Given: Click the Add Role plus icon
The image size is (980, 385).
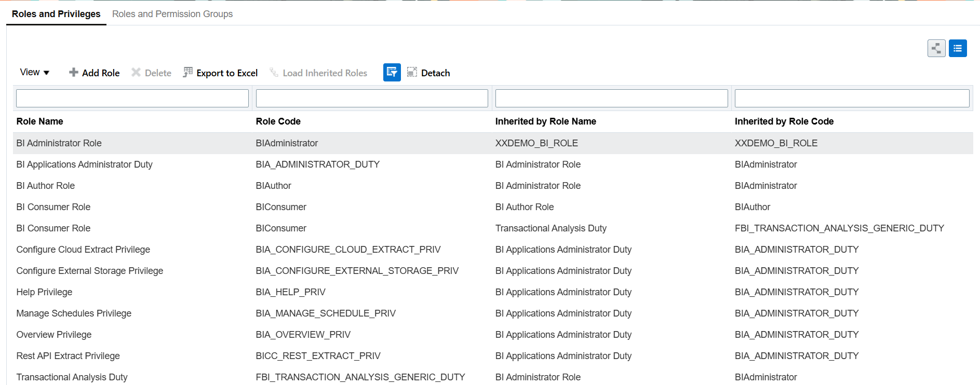Looking at the screenshot, I should [74, 73].
